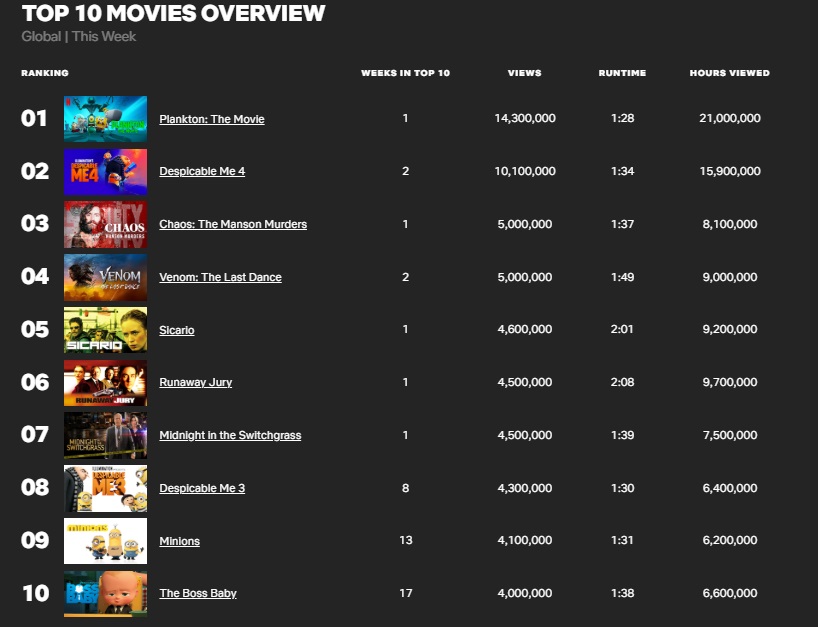Click the Venom: The Last Dance poster

105,277
